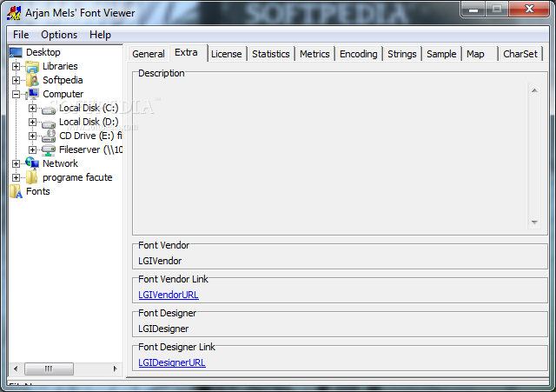
Task: Expand Local Disk (D:) node
Action: pyautogui.click(x=32, y=122)
